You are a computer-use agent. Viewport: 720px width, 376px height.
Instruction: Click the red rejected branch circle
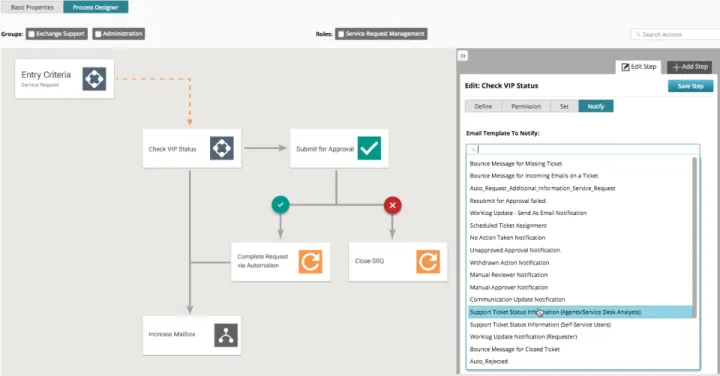pos(393,205)
